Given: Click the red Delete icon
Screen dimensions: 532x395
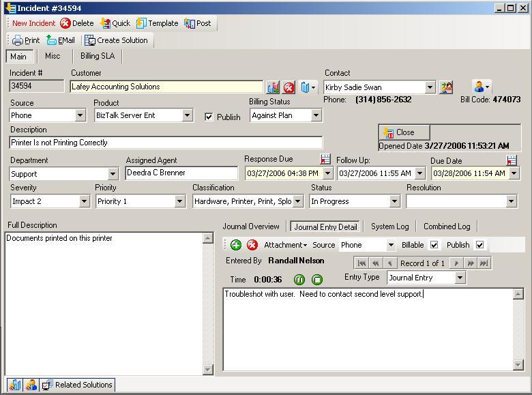Looking at the screenshot, I should (65, 23).
